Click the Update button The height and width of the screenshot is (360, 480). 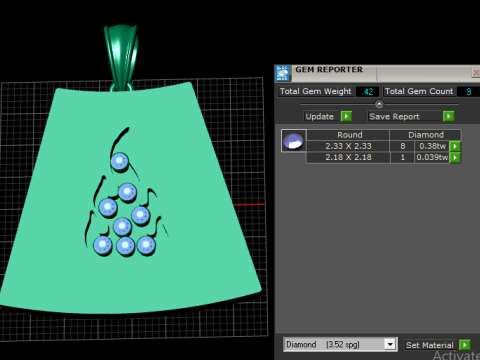coord(321,116)
